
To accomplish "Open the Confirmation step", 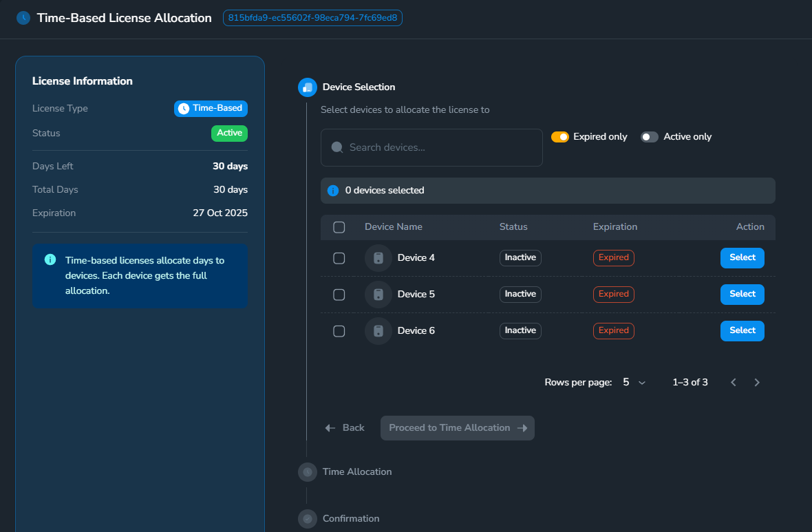I will [x=350, y=518].
